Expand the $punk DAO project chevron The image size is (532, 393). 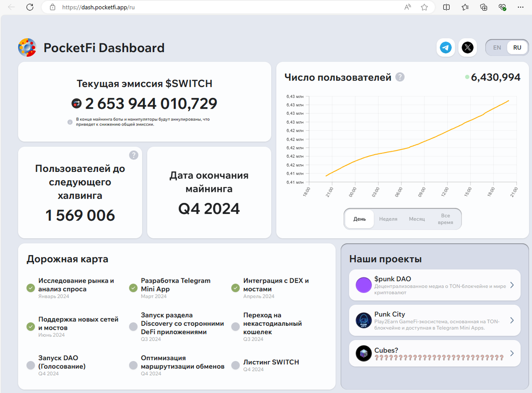click(x=512, y=285)
